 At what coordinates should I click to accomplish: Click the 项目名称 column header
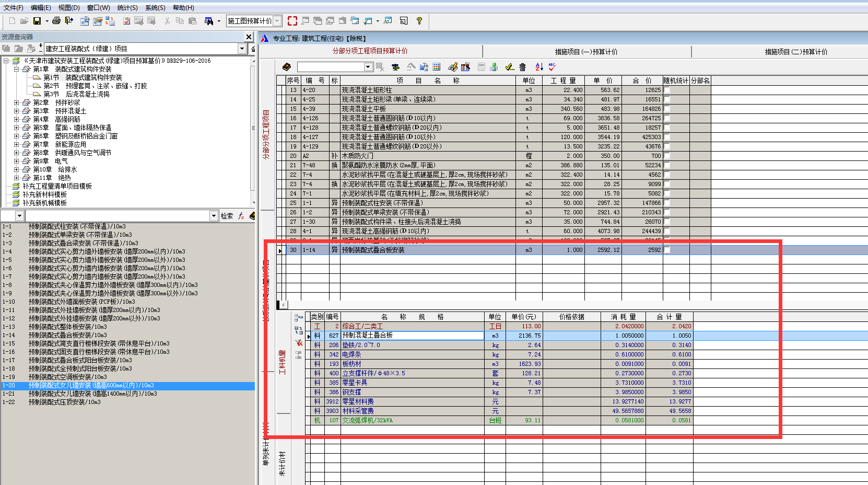coord(428,80)
